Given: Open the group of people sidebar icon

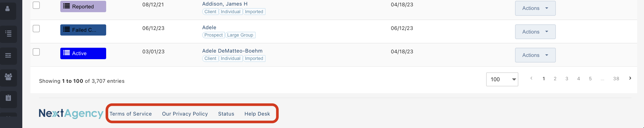Looking at the screenshot, I should 8,77.
